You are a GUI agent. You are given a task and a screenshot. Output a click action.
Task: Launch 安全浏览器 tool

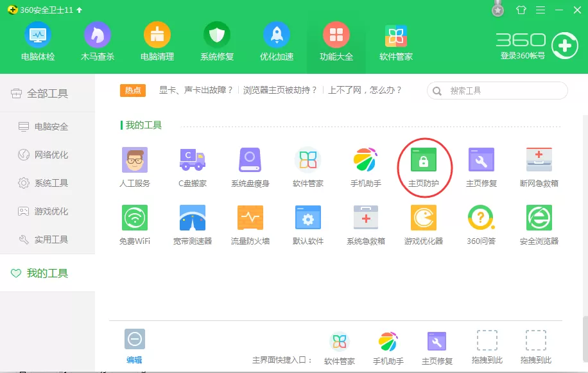[539, 225]
